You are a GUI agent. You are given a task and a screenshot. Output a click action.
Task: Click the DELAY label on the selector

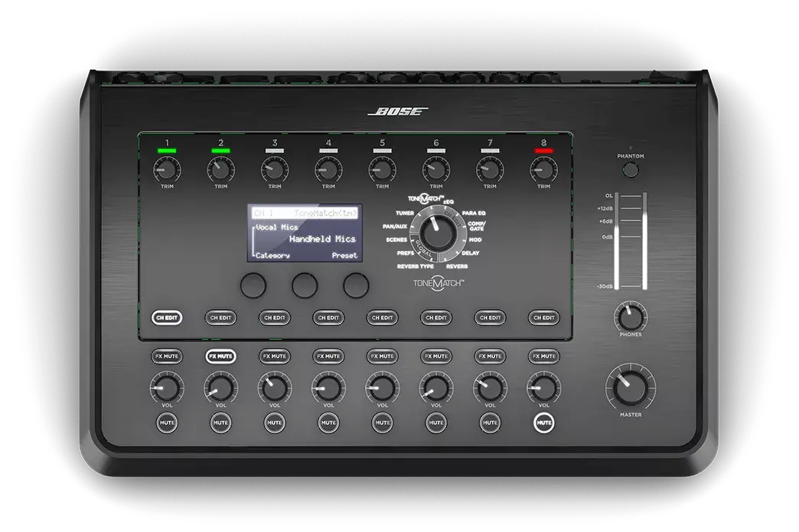[471, 253]
